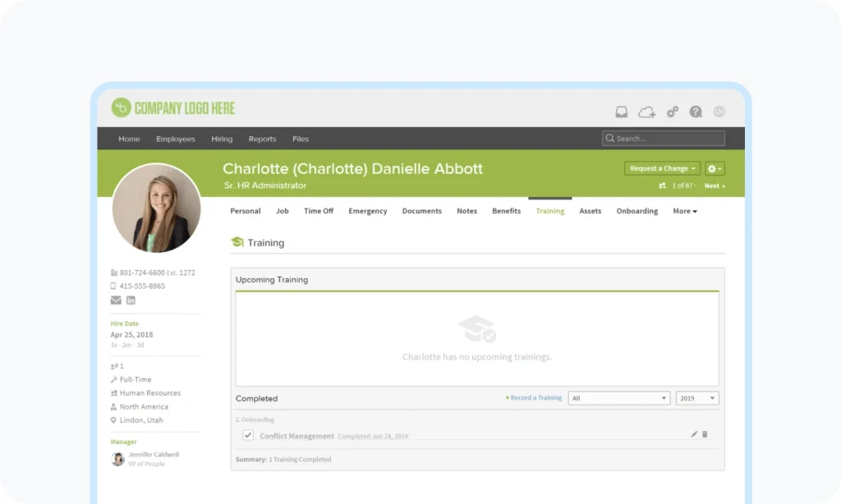Viewport: 841px width, 504px height.
Task: Open the All category filter dropdown
Action: (x=619, y=398)
